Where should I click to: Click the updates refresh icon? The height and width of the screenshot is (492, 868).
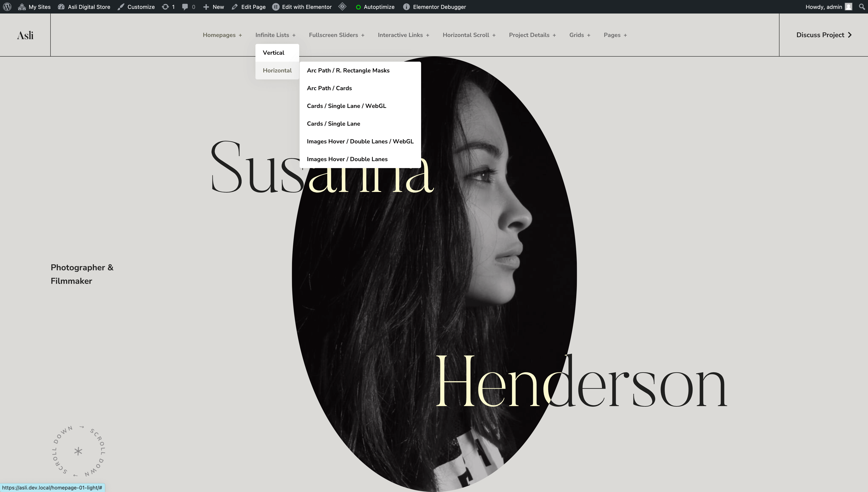pyautogui.click(x=165, y=7)
